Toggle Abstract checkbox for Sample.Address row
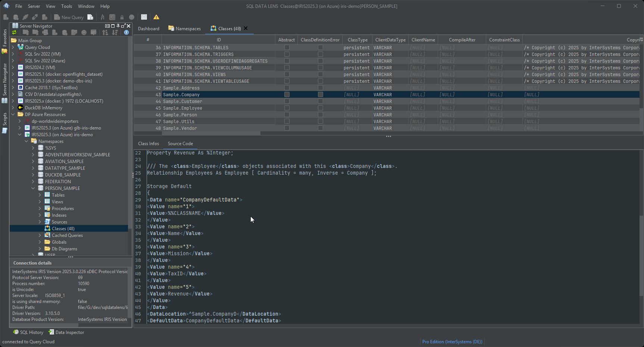Viewport: 644px width, 347px height. 287,88
